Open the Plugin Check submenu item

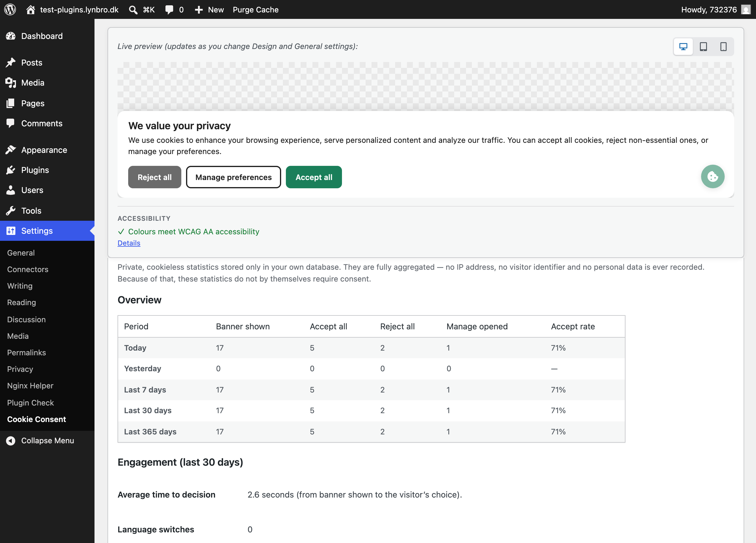(x=30, y=403)
